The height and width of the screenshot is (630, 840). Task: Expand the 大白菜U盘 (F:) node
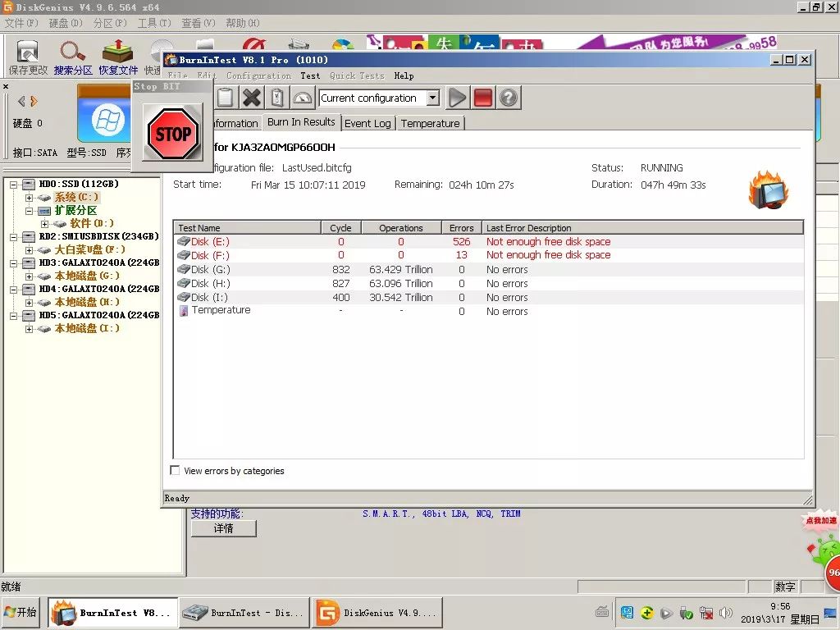point(30,250)
